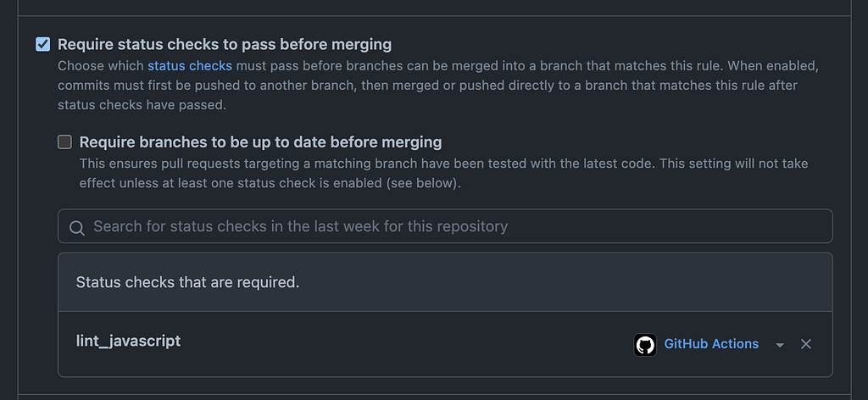Click the "Status checks that are required." header
Screen dimensions: 868x400
point(187,282)
